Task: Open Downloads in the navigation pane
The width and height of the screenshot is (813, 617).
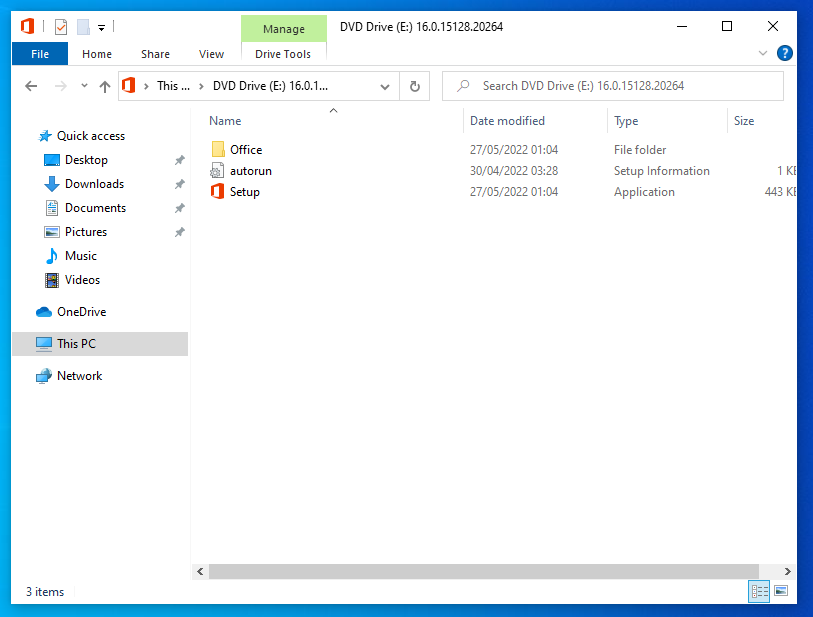Action: [x=94, y=184]
